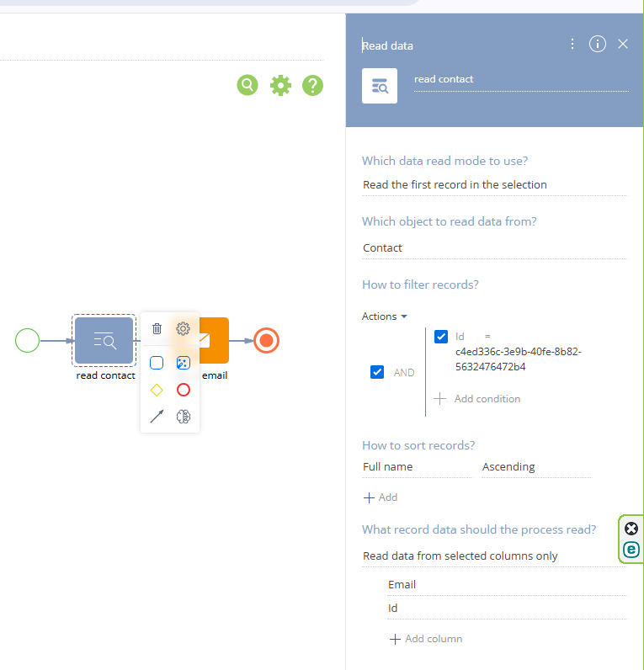This screenshot has width=644, height=670.
Task: Click the green search magnifier icon
Action: coord(247,85)
